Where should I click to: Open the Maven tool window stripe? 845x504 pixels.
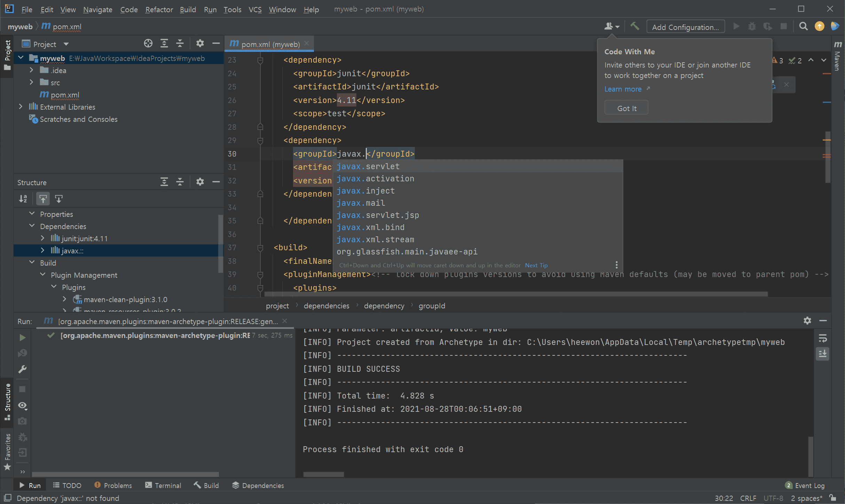click(x=838, y=56)
